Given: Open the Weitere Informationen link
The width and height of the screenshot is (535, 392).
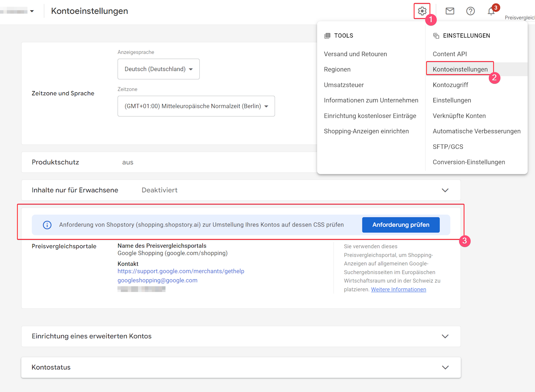Looking at the screenshot, I should (398, 290).
